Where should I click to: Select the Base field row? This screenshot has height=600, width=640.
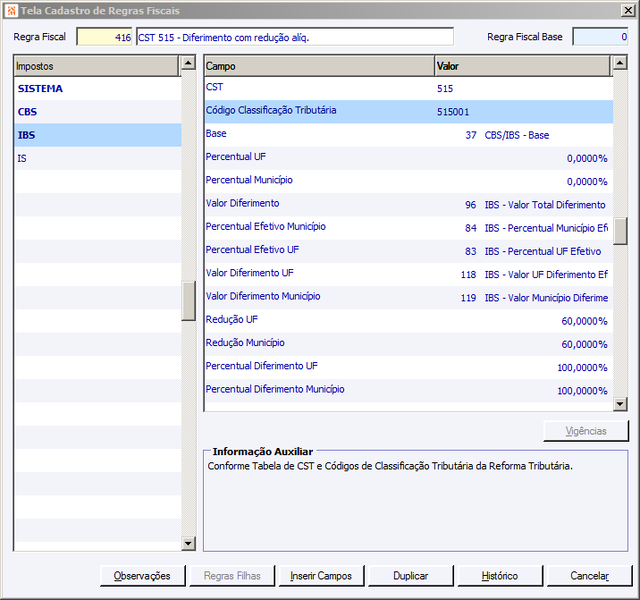click(409, 135)
